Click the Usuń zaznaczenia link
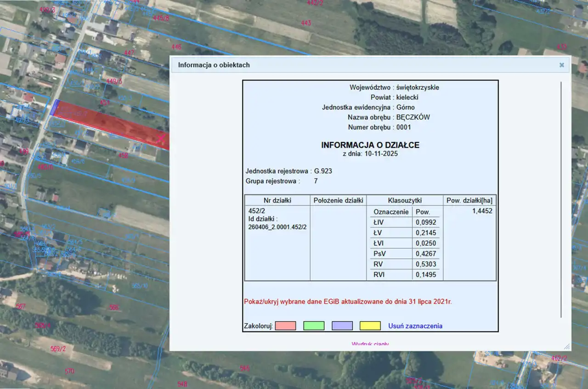Screen dimensions: 588x389 pos(415,326)
